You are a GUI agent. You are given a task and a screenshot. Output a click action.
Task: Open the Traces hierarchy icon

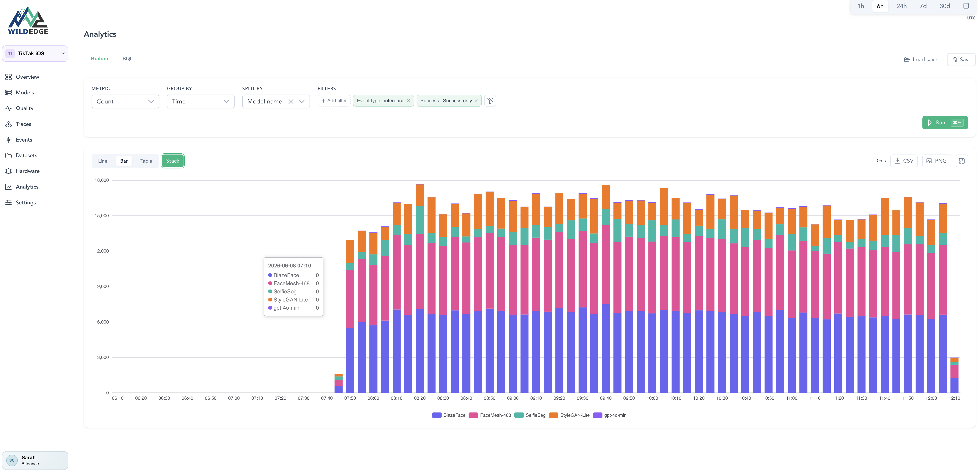pyautogui.click(x=8, y=124)
